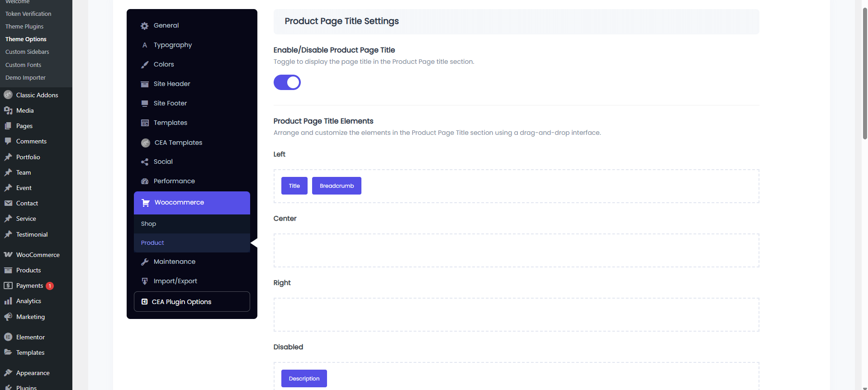Click the WooCommerce logo in admin sidebar

(8, 255)
